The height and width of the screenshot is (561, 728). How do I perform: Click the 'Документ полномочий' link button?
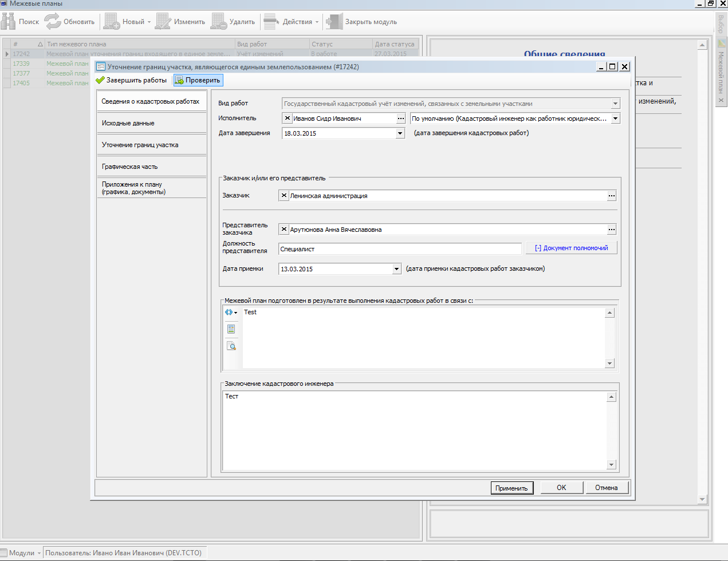571,248
